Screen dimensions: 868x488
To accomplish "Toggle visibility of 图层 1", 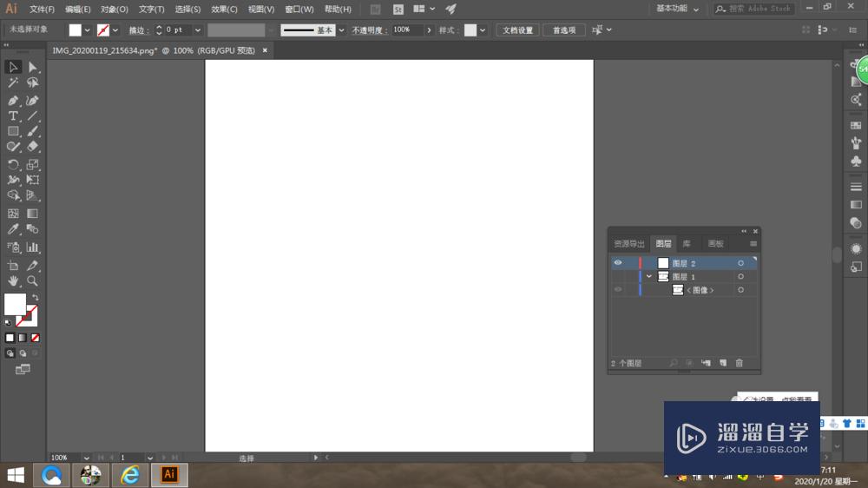I will pos(618,277).
